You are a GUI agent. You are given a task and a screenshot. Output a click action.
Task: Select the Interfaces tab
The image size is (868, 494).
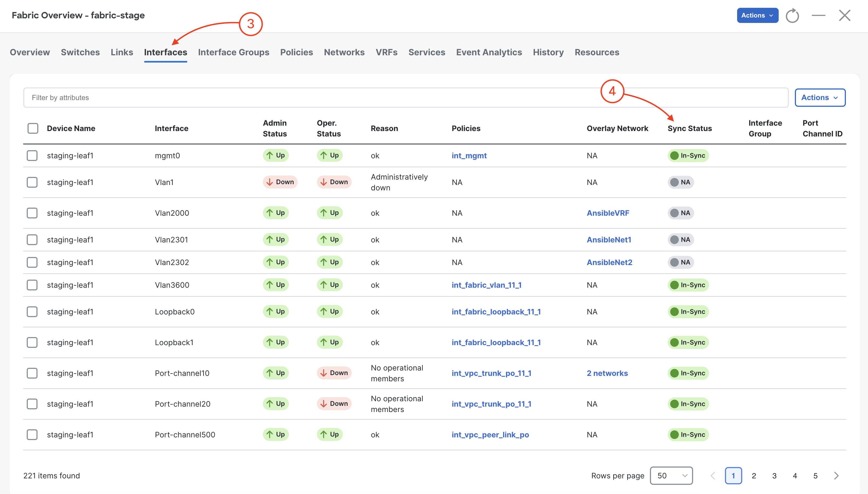click(x=165, y=52)
